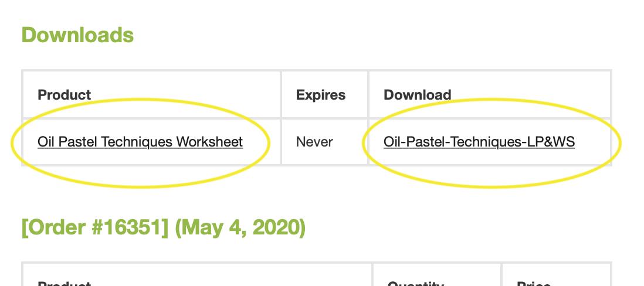
Task: Click Product header in the order table
Action: pos(64,284)
